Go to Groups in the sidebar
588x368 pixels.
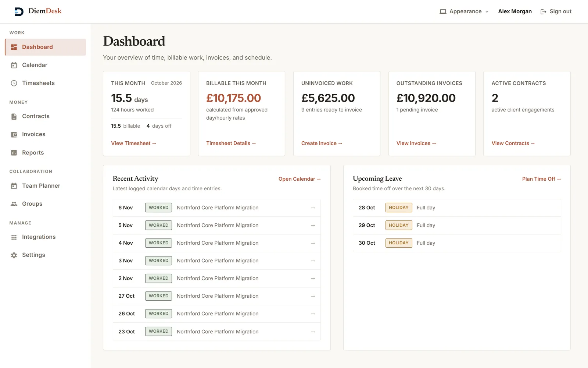point(46,204)
